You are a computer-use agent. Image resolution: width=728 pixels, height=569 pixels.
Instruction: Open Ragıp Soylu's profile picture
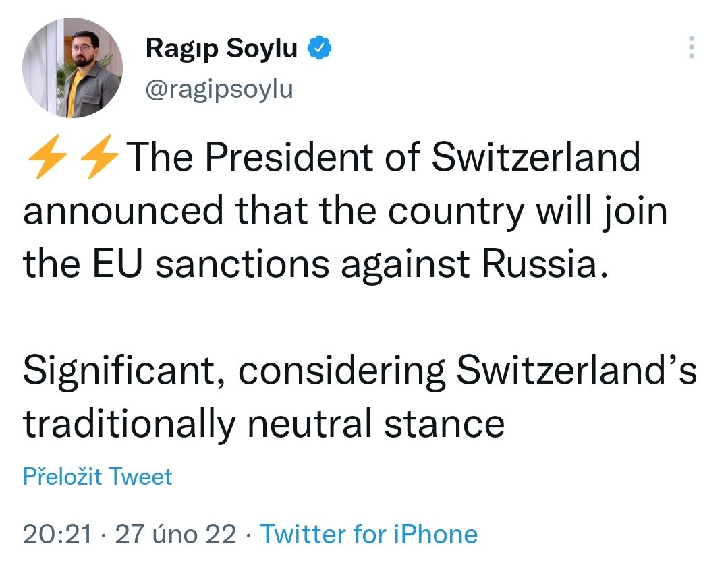coord(72,67)
